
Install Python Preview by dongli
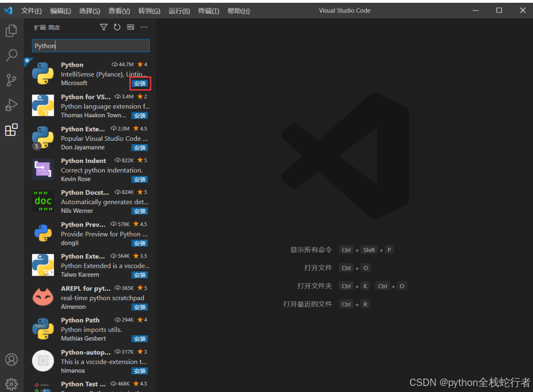point(140,243)
